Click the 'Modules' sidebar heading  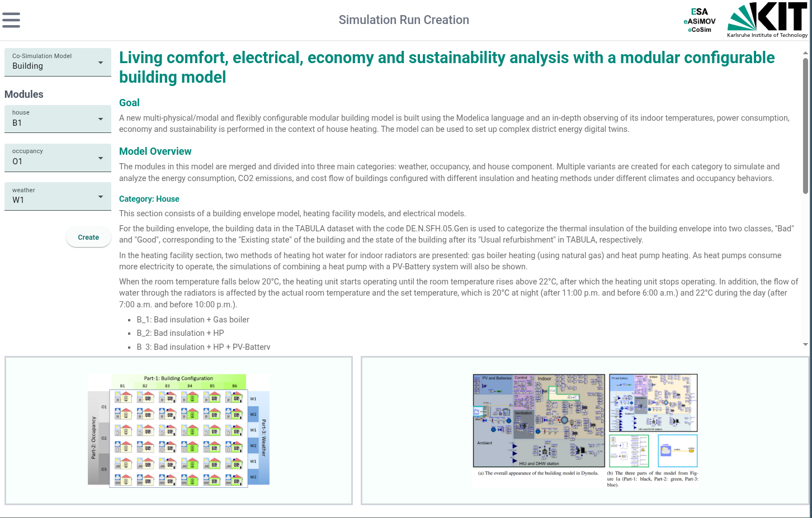[24, 94]
